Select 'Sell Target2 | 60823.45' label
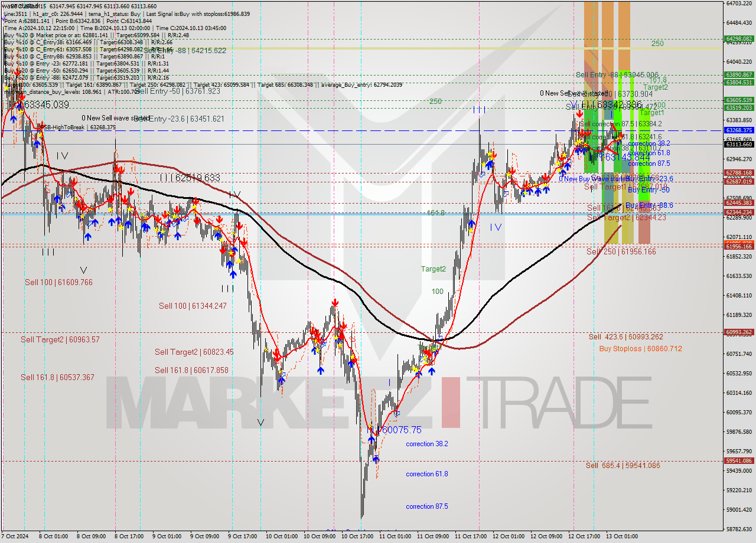 [194, 352]
